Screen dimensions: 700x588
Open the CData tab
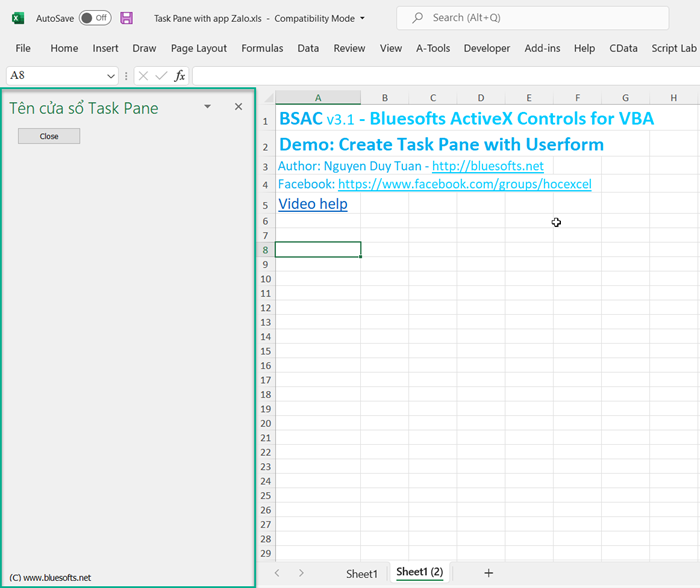pyautogui.click(x=623, y=48)
